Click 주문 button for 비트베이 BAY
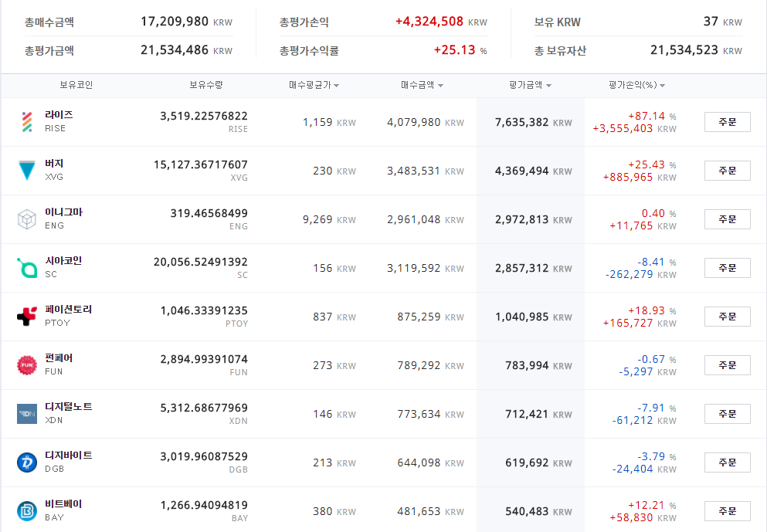Image resolution: width=767 pixels, height=532 pixels. (x=728, y=511)
